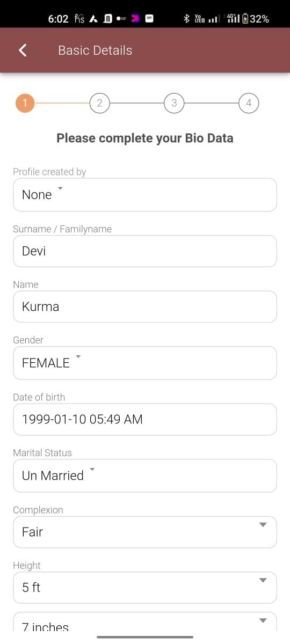Edit the Name field containing Kurma
The image size is (290, 644).
point(145,306)
